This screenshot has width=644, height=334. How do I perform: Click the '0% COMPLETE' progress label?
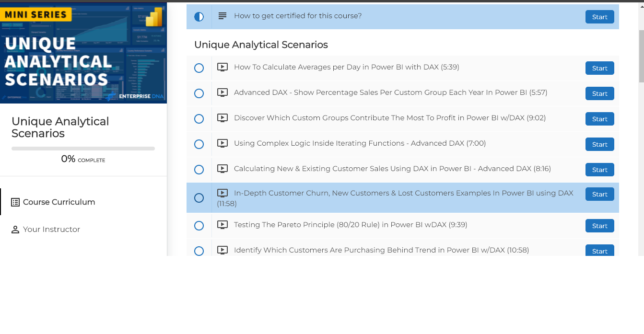click(83, 159)
